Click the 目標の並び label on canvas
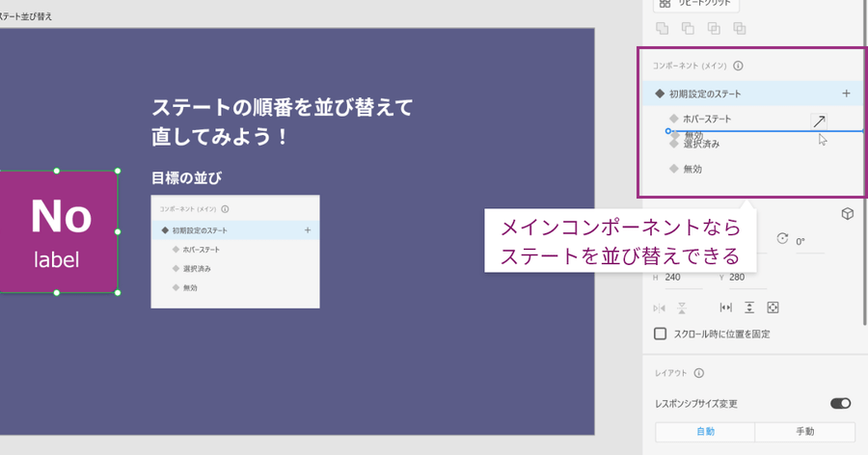This screenshot has width=868, height=455. pyautogui.click(x=186, y=178)
